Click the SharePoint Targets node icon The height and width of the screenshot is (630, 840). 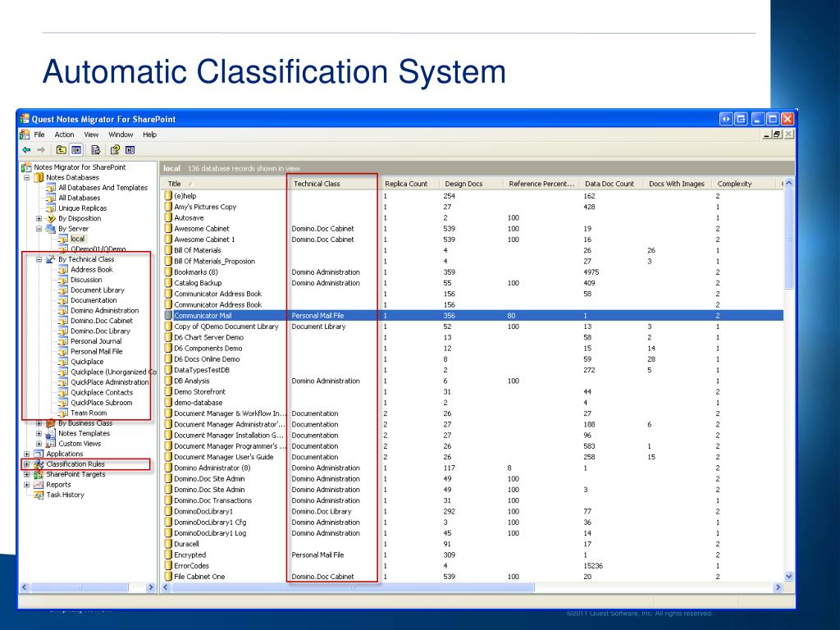(39, 475)
